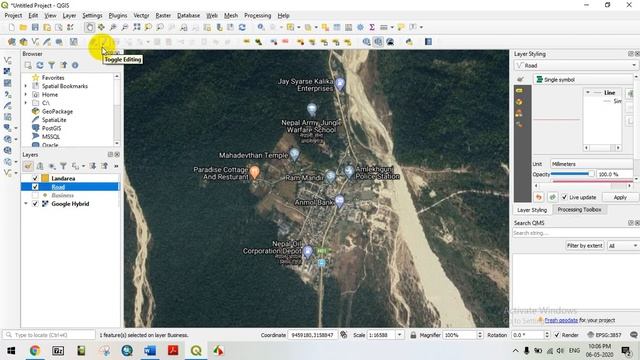Click the Coordinate field in status bar

coord(313,335)
